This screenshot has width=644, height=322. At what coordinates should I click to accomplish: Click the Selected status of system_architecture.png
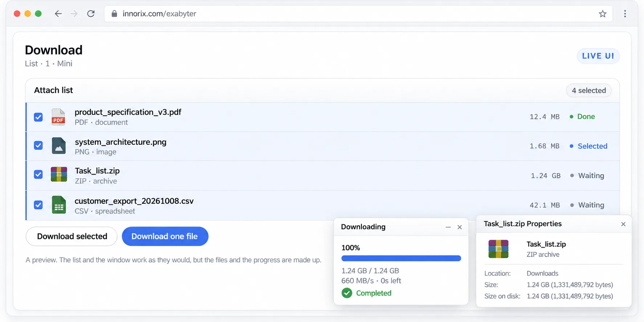(x=588, y=146)
